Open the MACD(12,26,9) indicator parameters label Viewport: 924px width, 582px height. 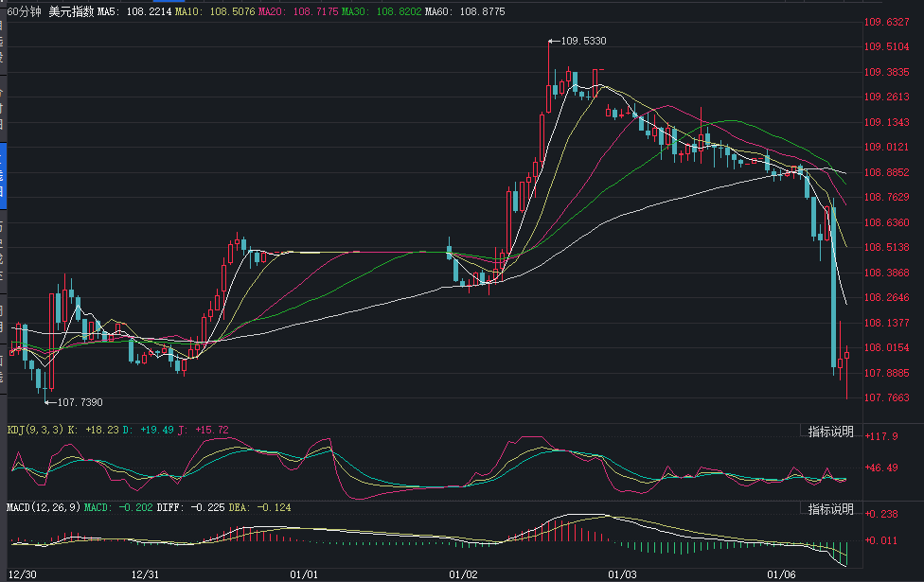click(44, 508)
